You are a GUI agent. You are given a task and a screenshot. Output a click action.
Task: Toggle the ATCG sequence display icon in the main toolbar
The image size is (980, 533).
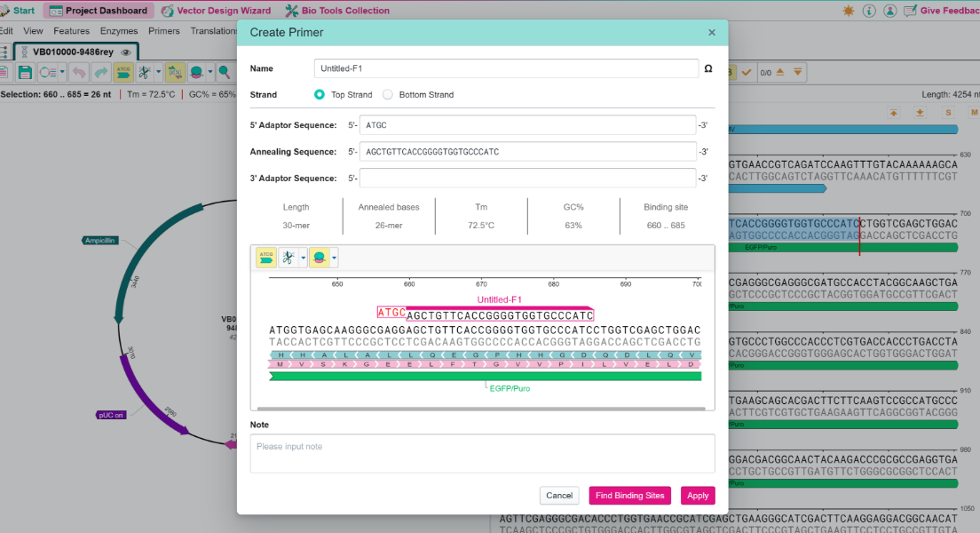coord(123,73)
